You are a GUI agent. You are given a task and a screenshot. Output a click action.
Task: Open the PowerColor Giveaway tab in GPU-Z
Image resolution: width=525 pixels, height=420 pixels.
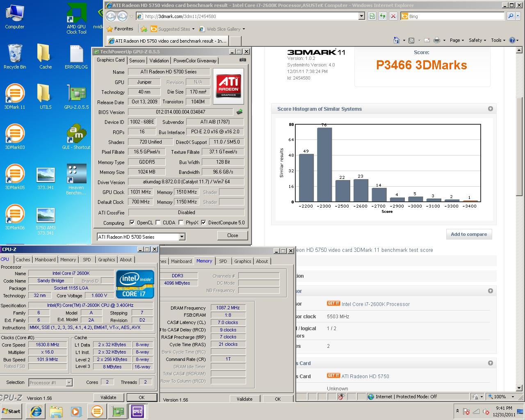(195, 60)
